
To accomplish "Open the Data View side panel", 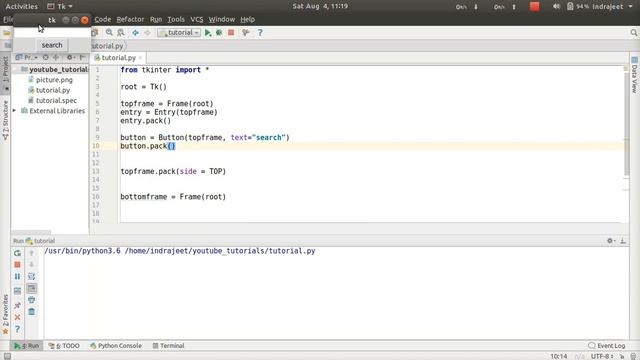I will click(634, 75).
